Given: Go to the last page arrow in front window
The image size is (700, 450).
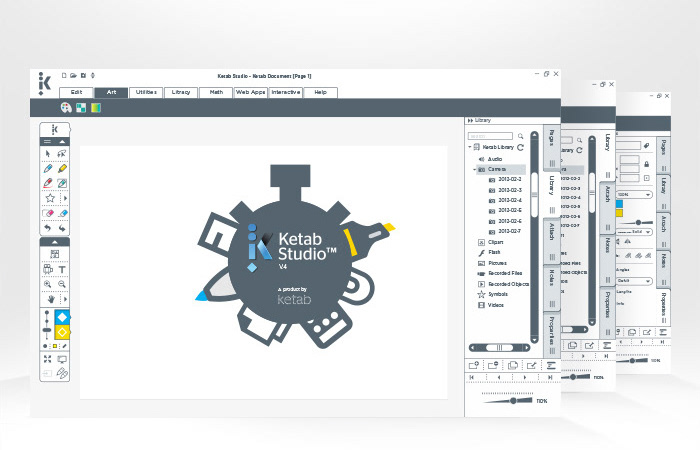Looking at the screenshot, I should [x=550, y=378].
